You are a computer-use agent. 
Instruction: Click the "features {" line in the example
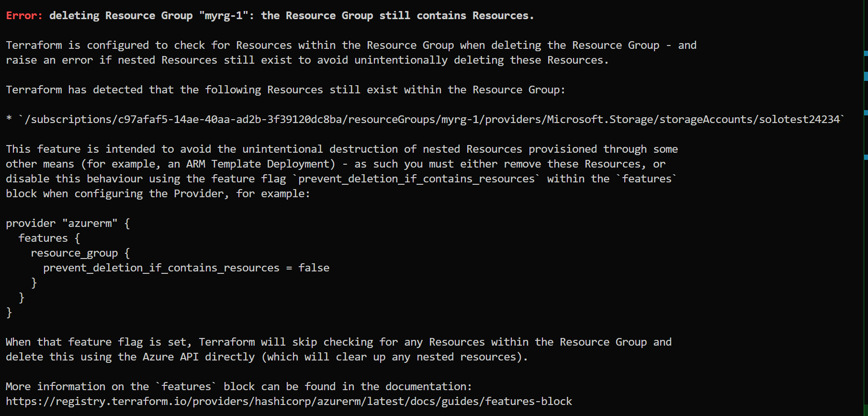pyautogui.click(x=49, y=238)
